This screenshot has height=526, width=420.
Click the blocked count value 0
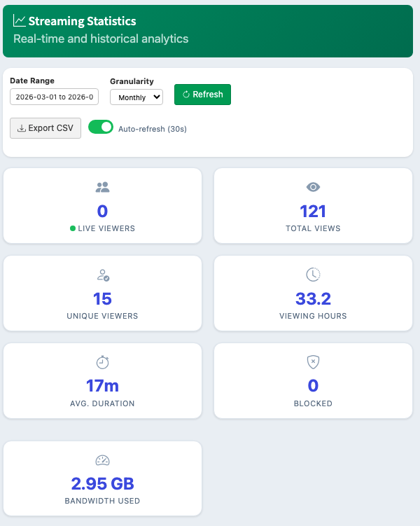pos(313,386)
